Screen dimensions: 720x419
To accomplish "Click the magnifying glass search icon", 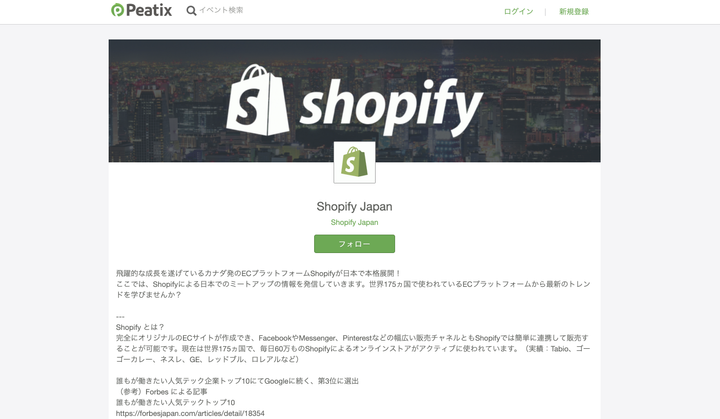I will click(191, 11).
